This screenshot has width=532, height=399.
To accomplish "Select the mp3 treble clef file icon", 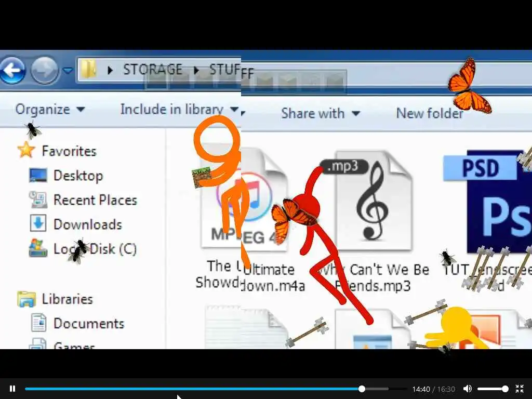I will pyautogui.click(x=373, y=201).
